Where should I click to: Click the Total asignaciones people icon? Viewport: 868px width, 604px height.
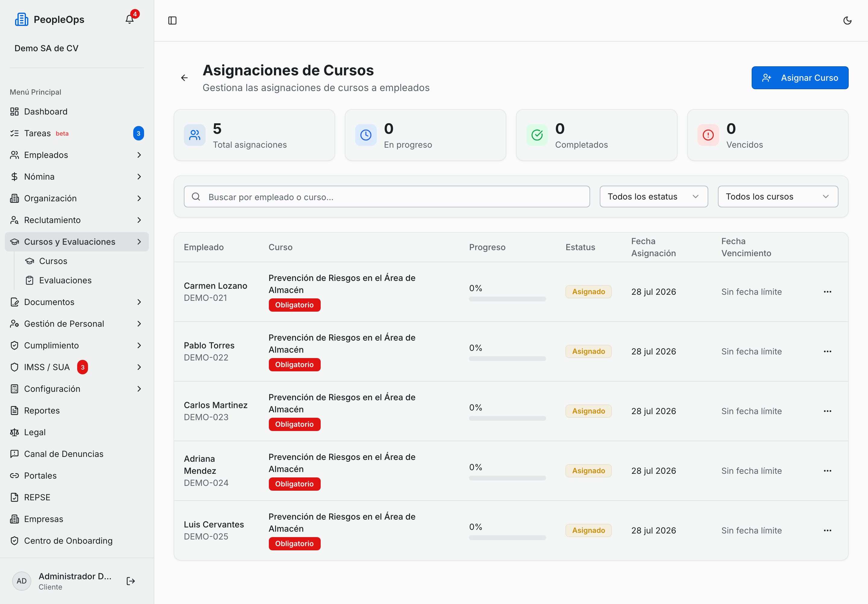pyautogui.click(x=195, y=135)
